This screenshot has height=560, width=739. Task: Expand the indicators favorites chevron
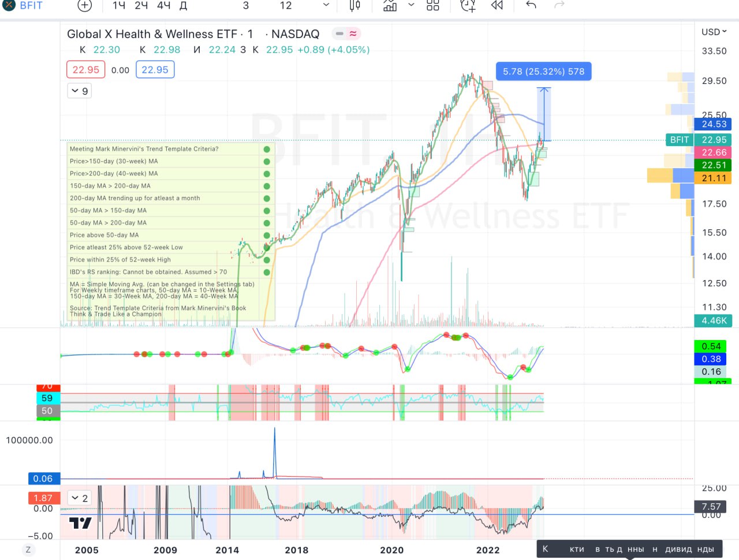[x=411, y=5]
